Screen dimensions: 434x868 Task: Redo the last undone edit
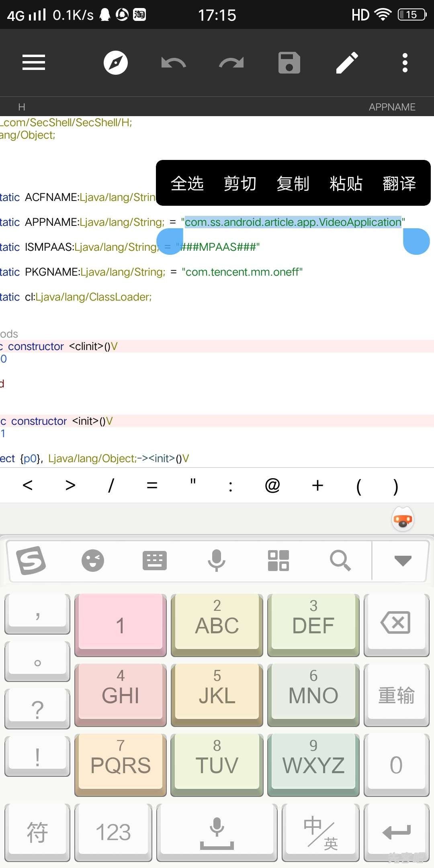tap(231, 63)
